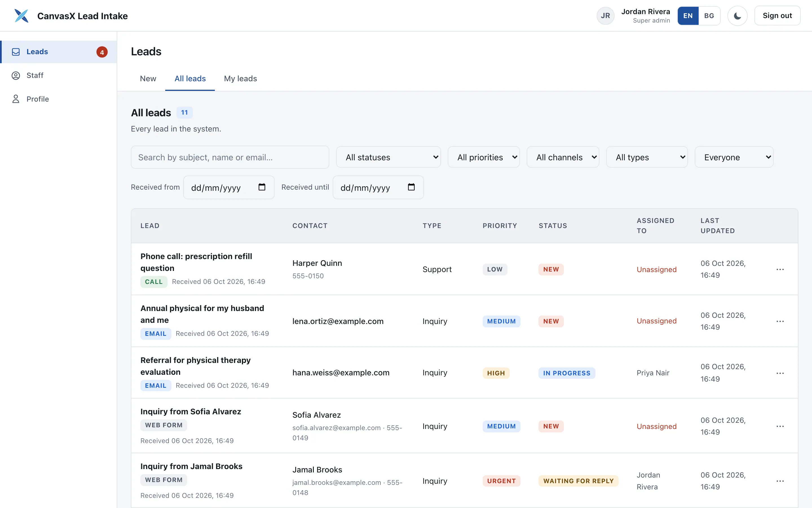The width and height of the screenshot is (812, 508).
Task: Open row actions for Sofia Alvarez lead
Action: tap(780, 426)
